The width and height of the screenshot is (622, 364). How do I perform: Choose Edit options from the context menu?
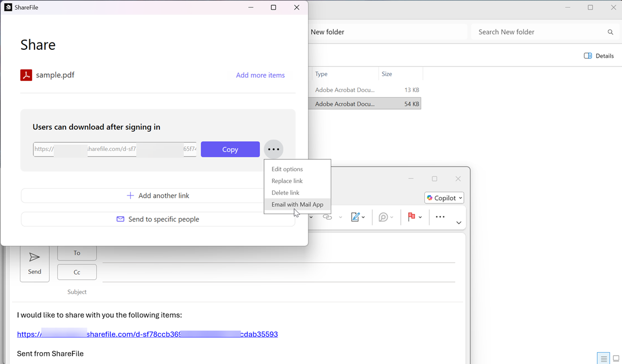click(287, 169)
